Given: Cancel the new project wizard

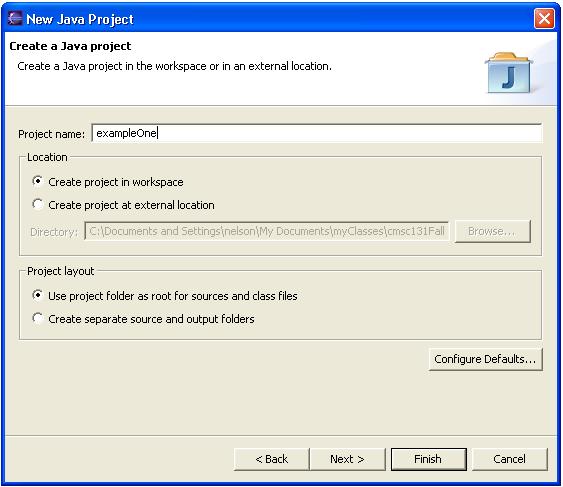Looking at the screenshot, I should pos(510,459).
